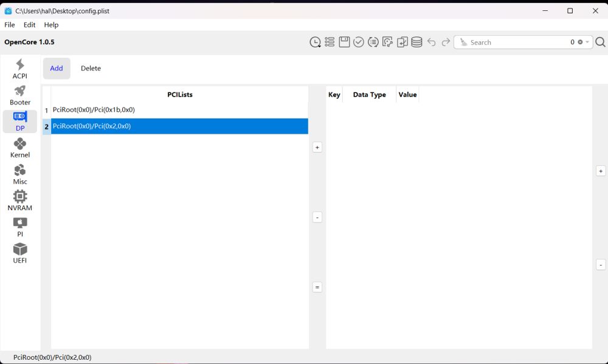This screenshot has width=608, height=364.
Task: Click the list view toolbar icon
Action: [330, 42]
